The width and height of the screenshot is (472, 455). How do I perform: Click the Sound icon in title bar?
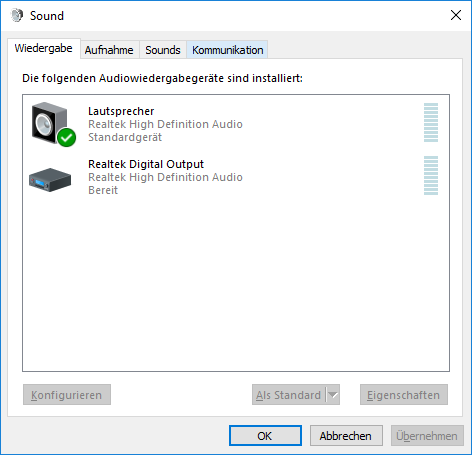point(17,15)
